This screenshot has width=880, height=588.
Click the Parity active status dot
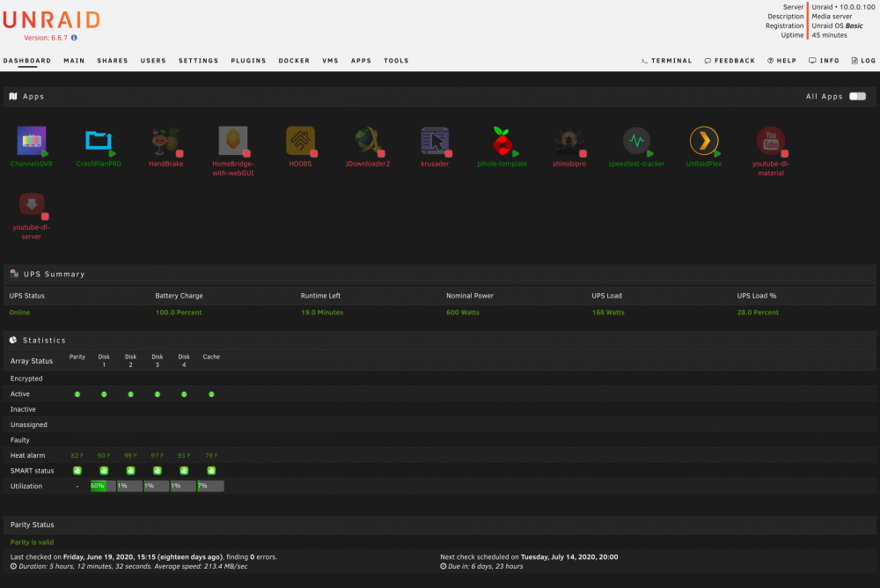[x=77, y=394]
